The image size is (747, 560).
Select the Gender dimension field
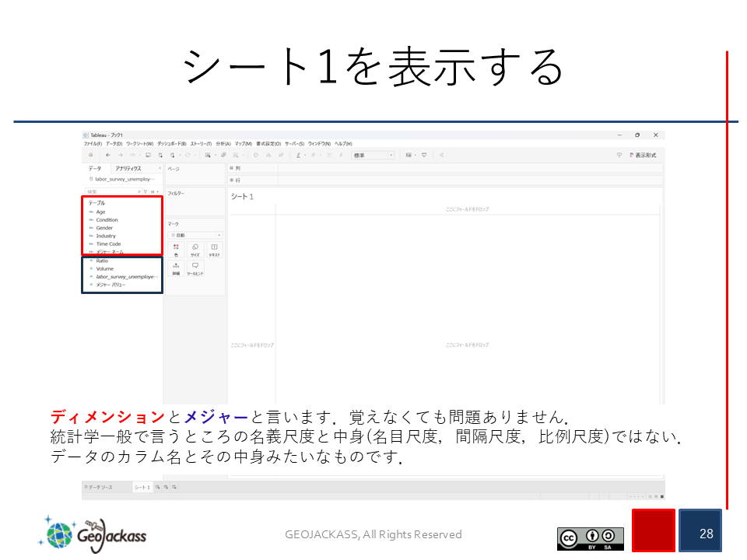point(104,228)
